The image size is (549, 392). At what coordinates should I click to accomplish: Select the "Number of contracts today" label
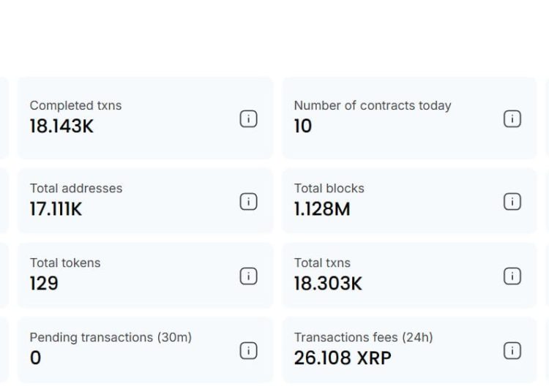click(373, 105)
